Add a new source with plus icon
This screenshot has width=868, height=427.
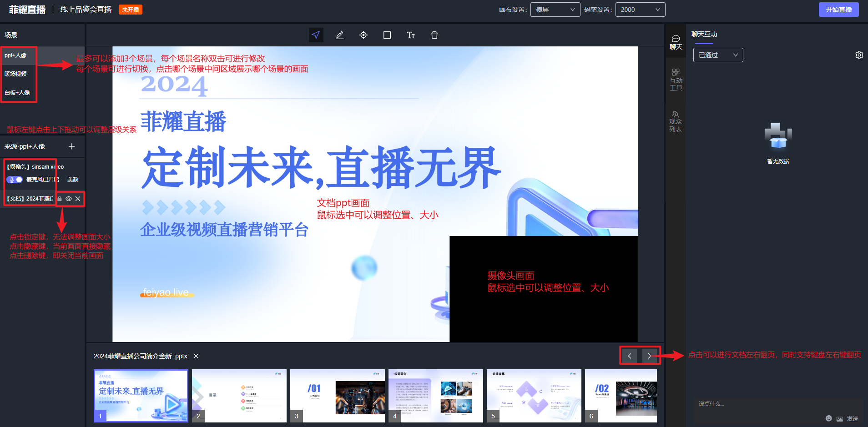(71, 146)
